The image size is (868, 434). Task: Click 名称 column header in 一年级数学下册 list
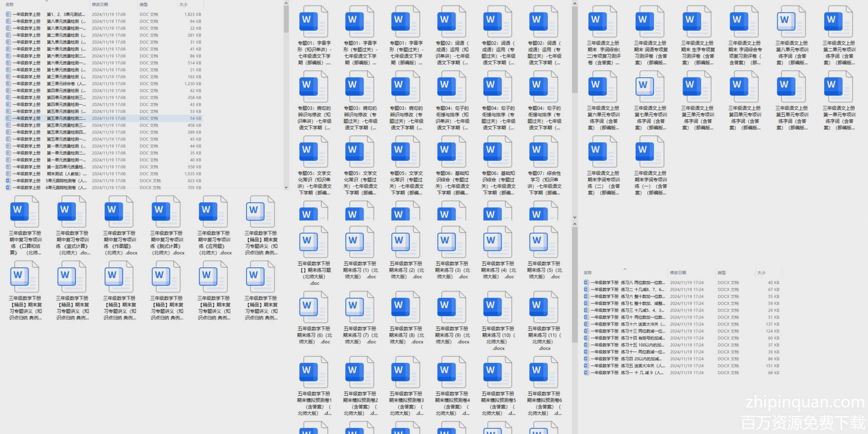pos(588,273)
